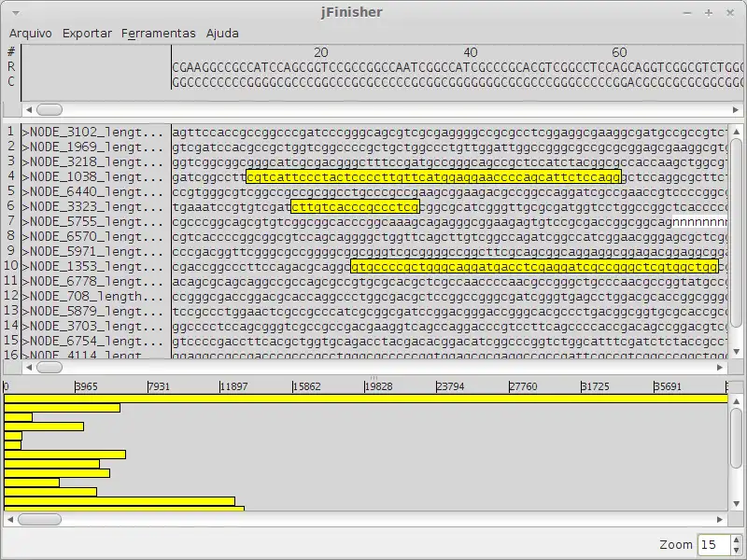Click contig list horizontal scrollbar thumb

click(49, 367)
